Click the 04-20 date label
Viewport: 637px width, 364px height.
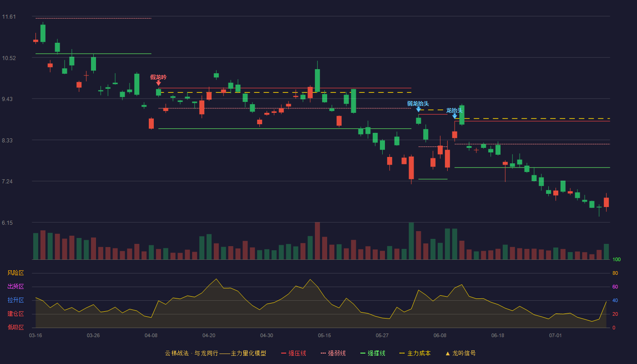coord(209,335)
